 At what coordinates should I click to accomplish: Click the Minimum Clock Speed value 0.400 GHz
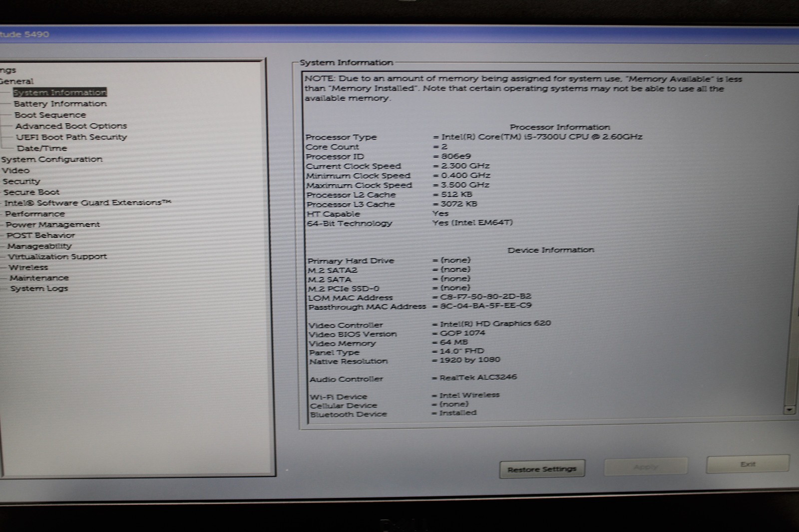[x=465, y=175]
